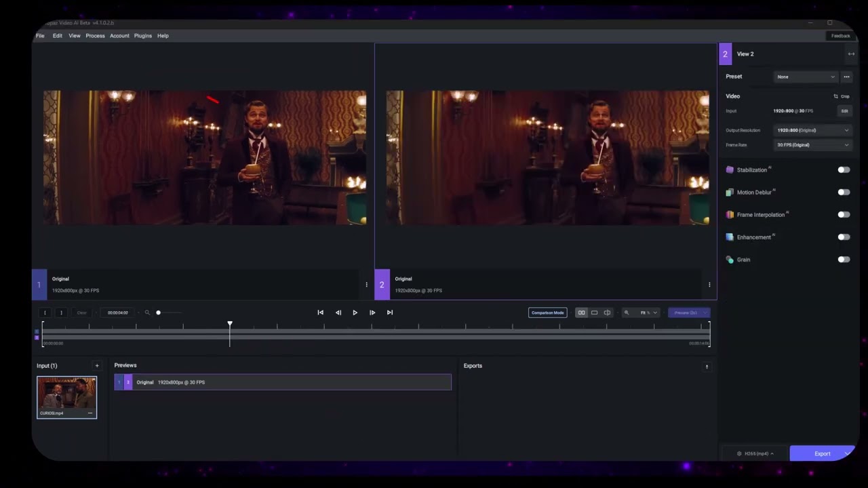Click the timeline zoom magnifier icon
Viewport: 868px width, 488px height.
pyautogui.click(x=147, y=312)
